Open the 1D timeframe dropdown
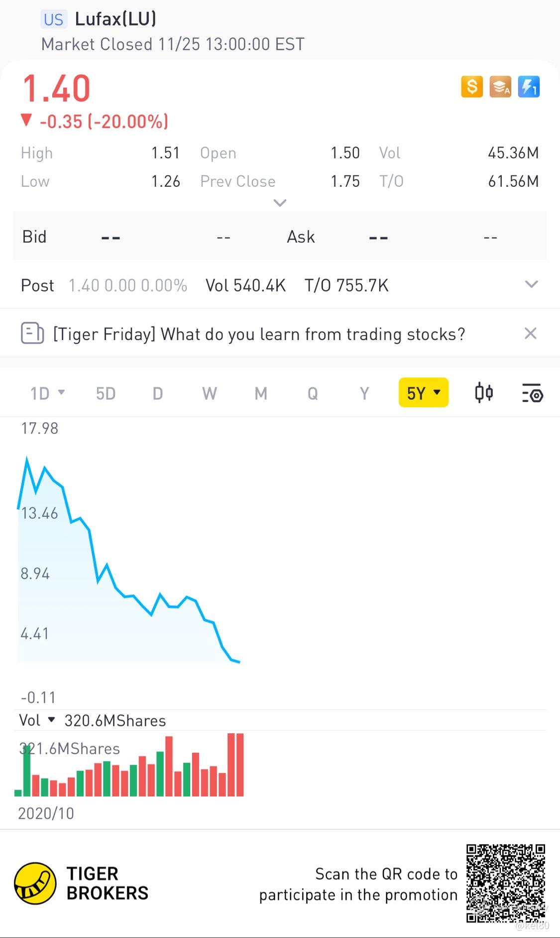Image resolution: width=560 pixels, height=938 pixels. click(47, 393)
